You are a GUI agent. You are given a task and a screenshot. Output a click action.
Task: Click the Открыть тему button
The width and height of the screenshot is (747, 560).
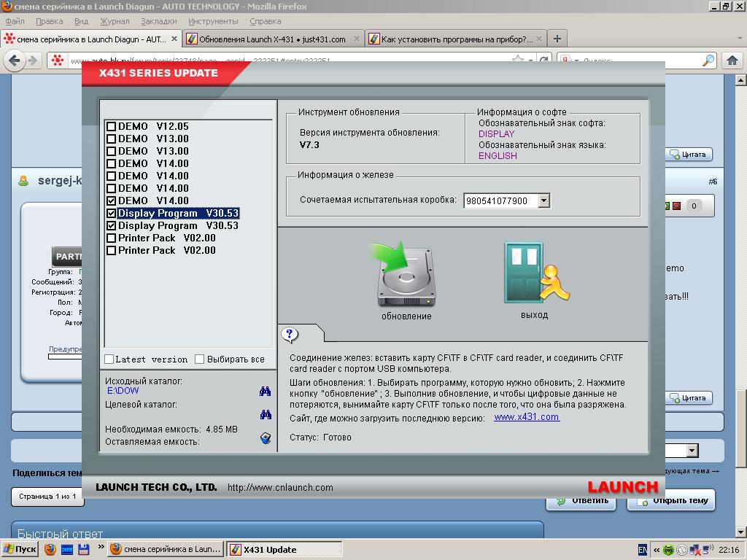[x=671, y=500]
